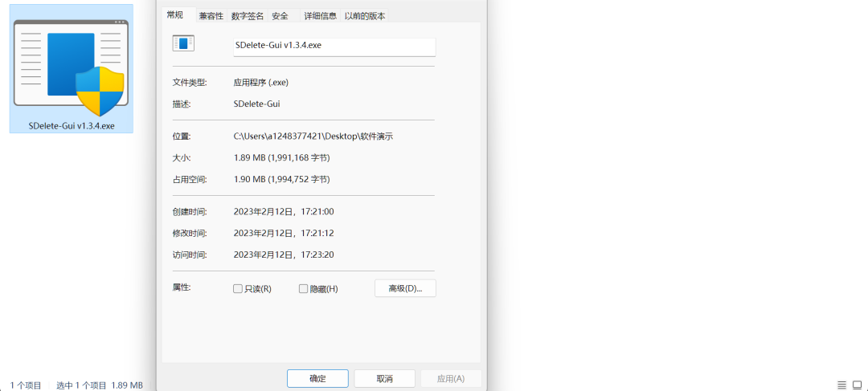The image size is (868, 391).
Task: Click the status bar text 1 个项目
Action: [x=26, y=385]
